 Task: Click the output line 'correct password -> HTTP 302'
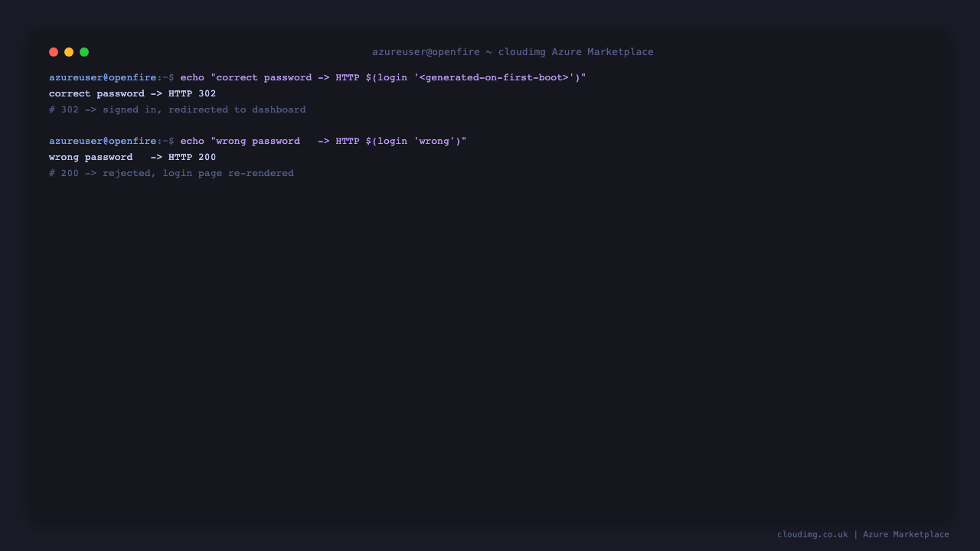(x=132, y=94)
